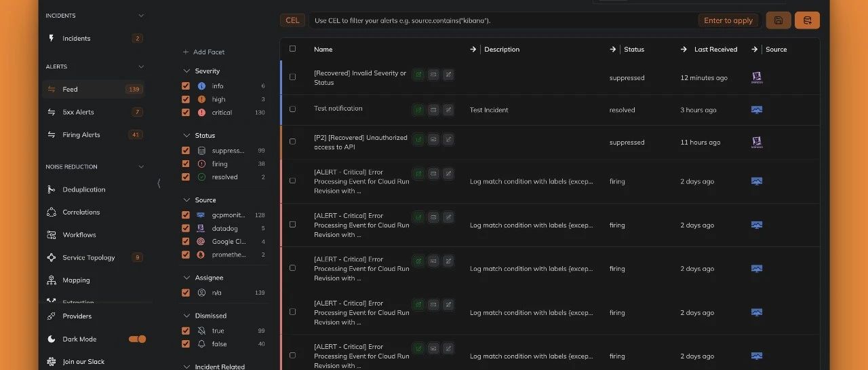Click the CEL filter input field
The height and width of the screenshot is (370, 868).
pyautogui.click(x=535, y=20)
